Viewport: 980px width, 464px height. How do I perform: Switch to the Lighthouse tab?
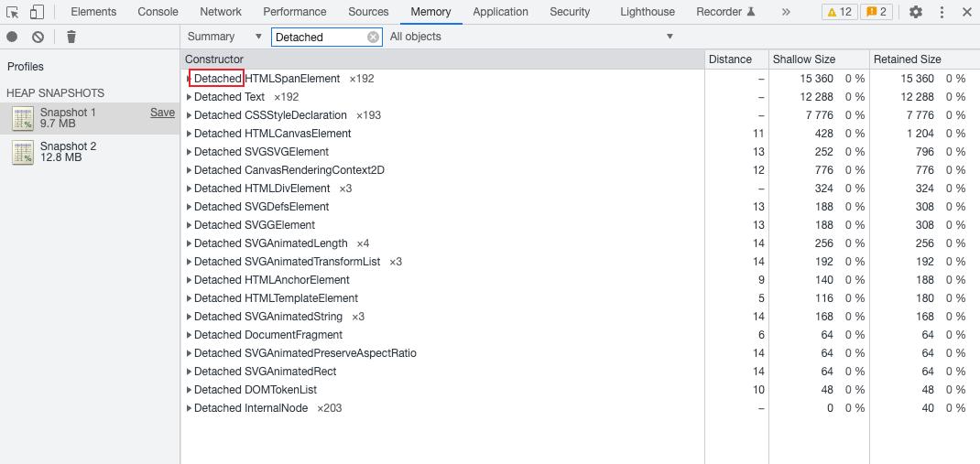coord(647,12)
